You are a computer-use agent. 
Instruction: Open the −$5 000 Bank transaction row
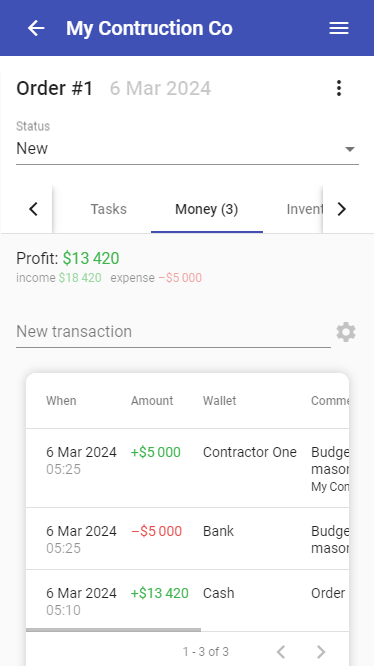point(187,539)
